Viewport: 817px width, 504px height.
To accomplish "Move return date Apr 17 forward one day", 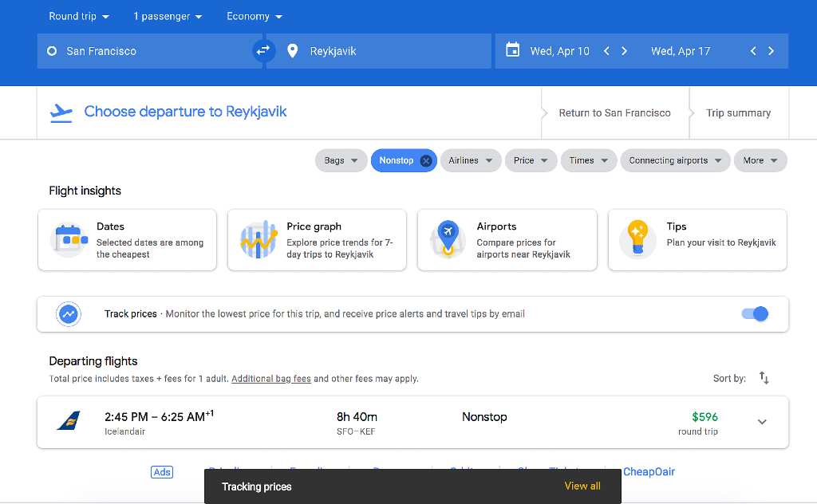I will pos(772,51).
